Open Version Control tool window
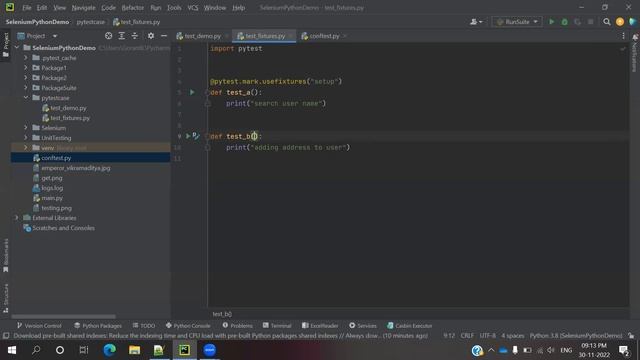This screenshot has height=360, width=640. pos(39,326)
